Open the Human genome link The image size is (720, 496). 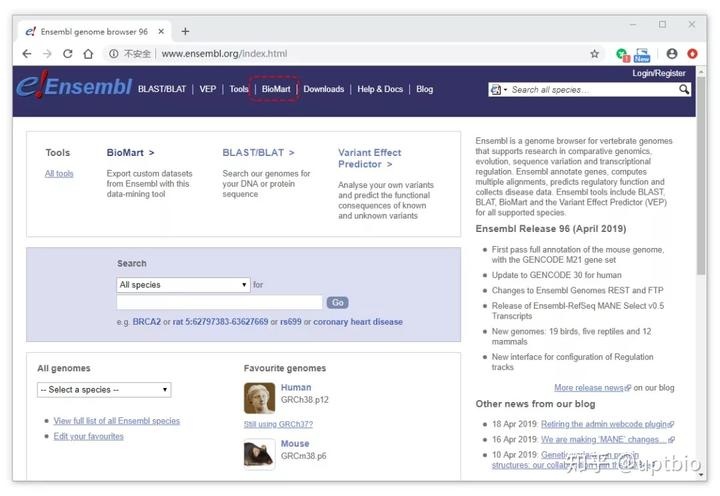[x=296, y=388]
